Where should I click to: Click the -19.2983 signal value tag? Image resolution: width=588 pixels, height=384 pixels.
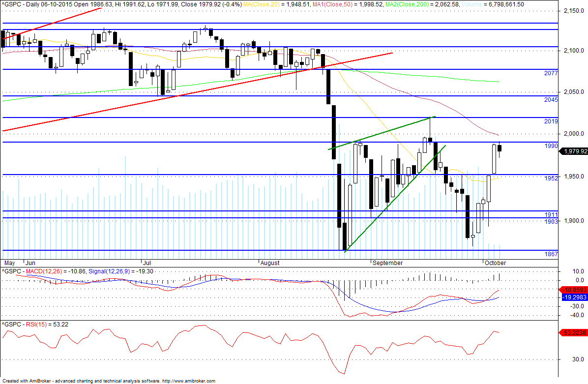(x=573, y=297)
